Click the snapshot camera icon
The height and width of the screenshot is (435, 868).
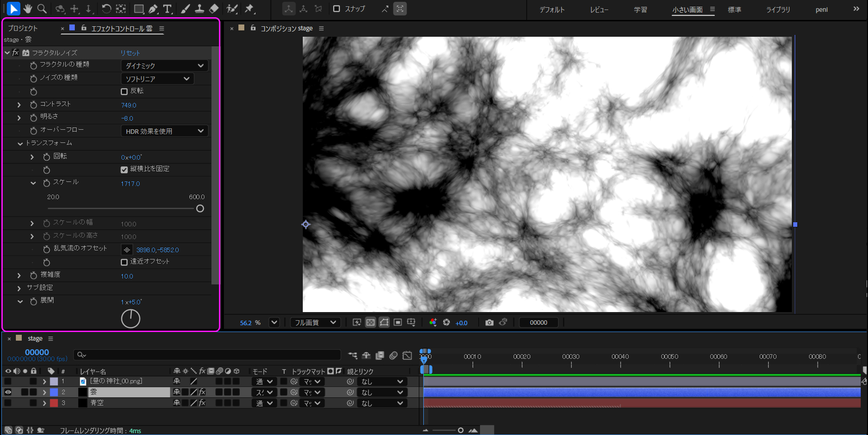tap(489, 323)
